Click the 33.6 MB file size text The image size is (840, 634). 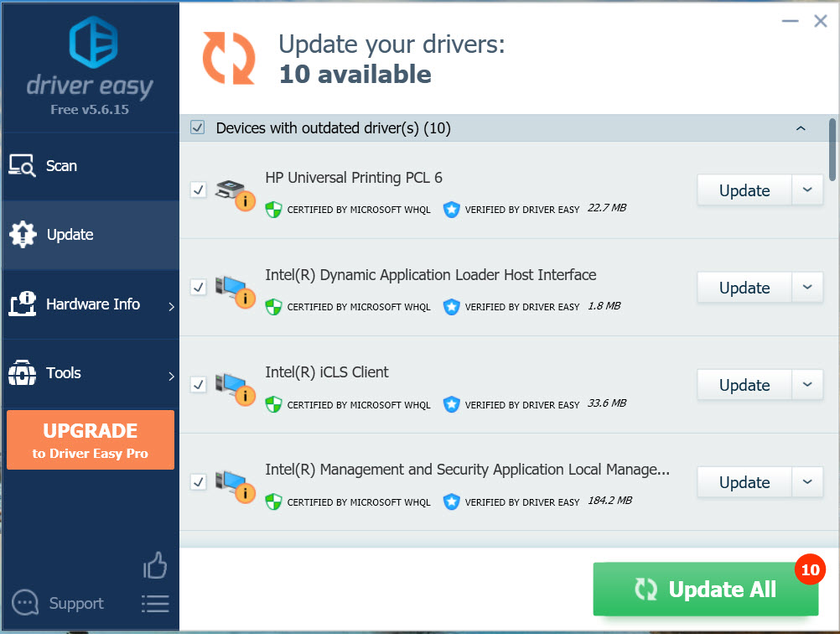pyautogui.click(x=607, y=403)
